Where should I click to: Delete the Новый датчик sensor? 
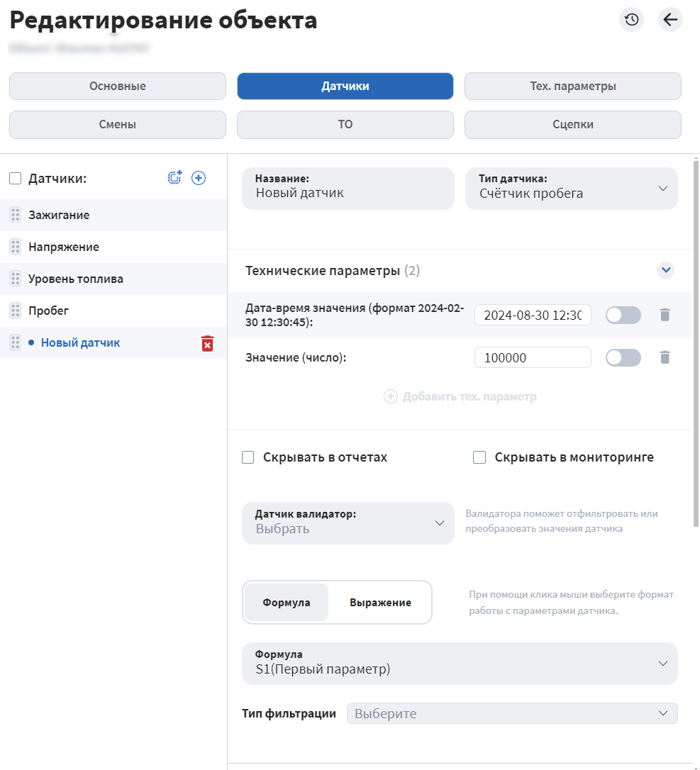[207, 343]
